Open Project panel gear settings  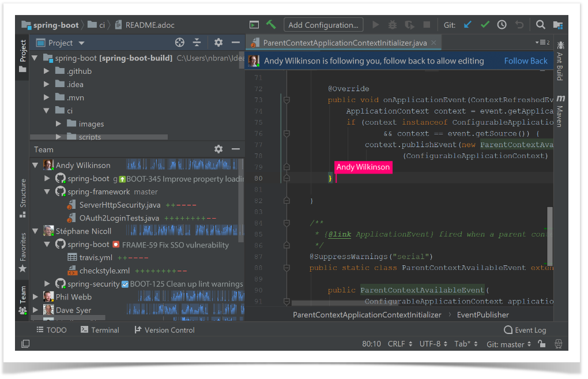[218, 43]
